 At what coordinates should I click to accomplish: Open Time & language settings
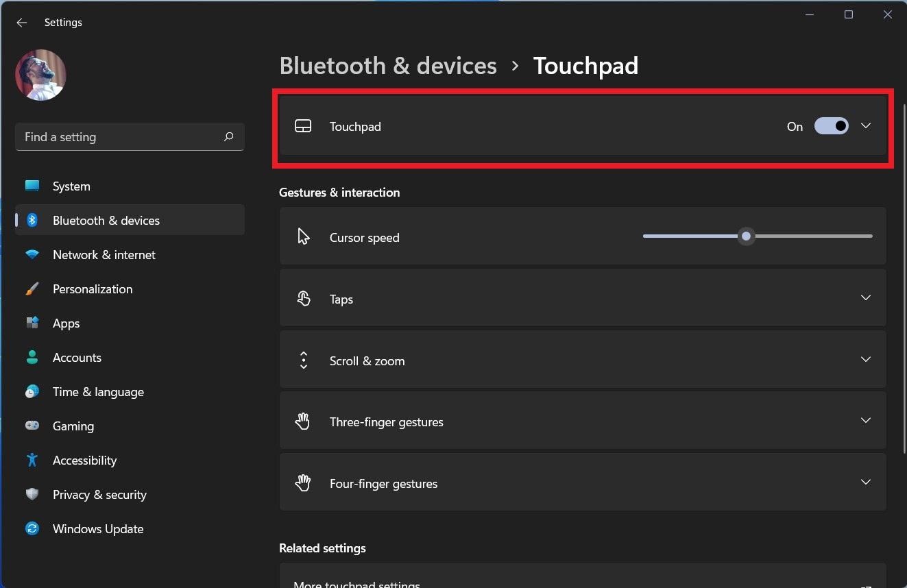(98, 392)
